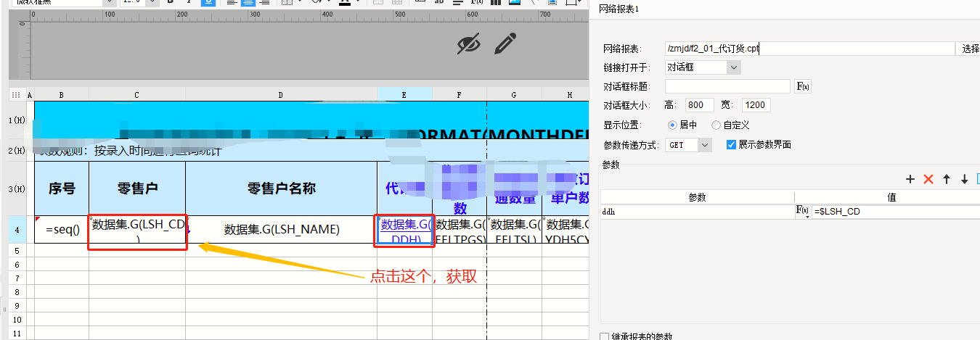980x340 pixels.
Task: Select the 零售户名称 header cell
Action: 282,188
